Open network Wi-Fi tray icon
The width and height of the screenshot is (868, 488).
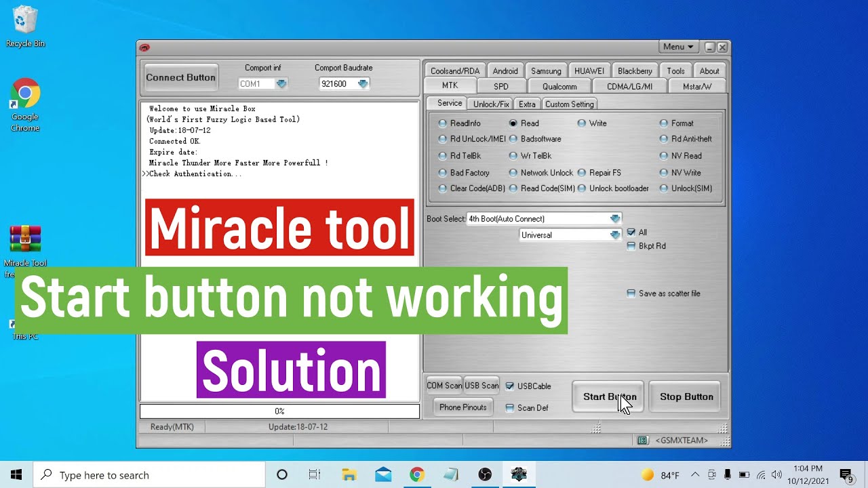tap(761, 474)
